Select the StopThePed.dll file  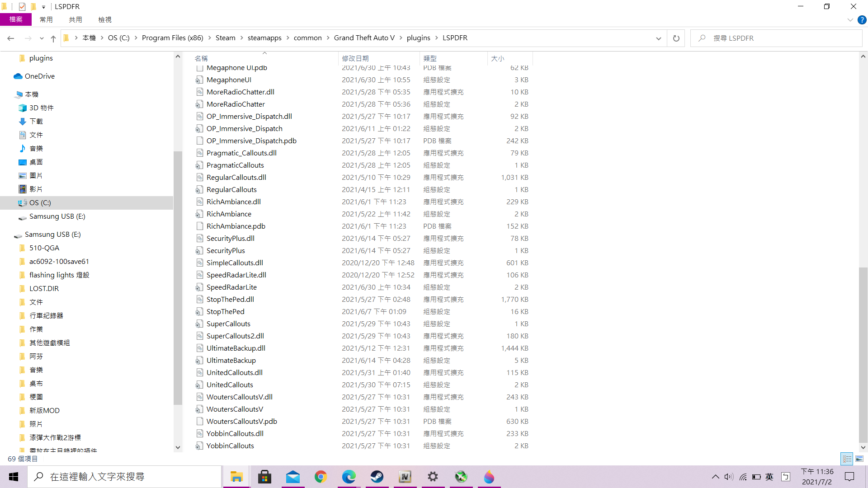point(230,299)
